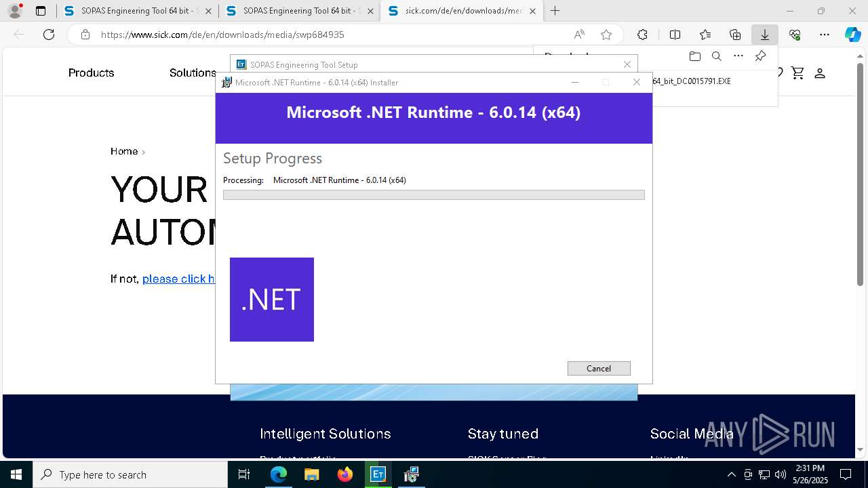Open user account icon on SICK site
The height and width of the screenshot is (488, 868).
click(x=819, y=73)
